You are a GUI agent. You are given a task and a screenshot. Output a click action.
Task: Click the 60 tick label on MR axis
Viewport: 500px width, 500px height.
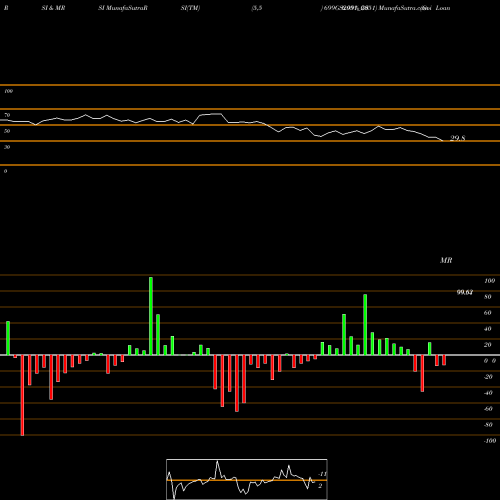pyautogui.click(x=488, y=313)
